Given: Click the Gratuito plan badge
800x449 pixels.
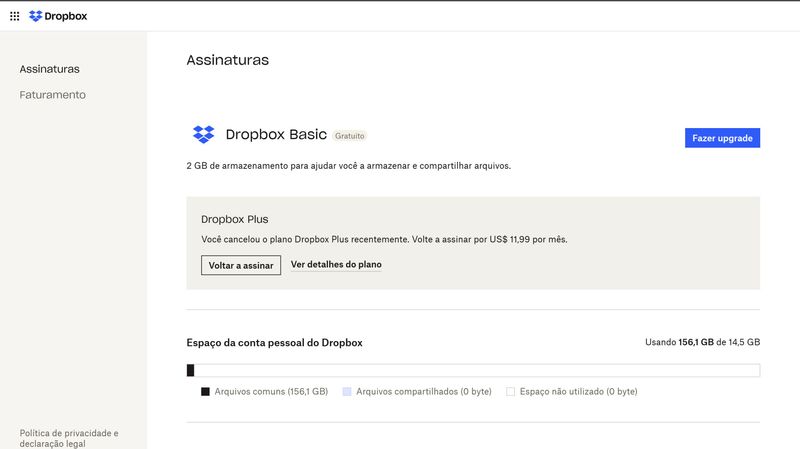Looking at the screenshot, I should tap(350, 135).
